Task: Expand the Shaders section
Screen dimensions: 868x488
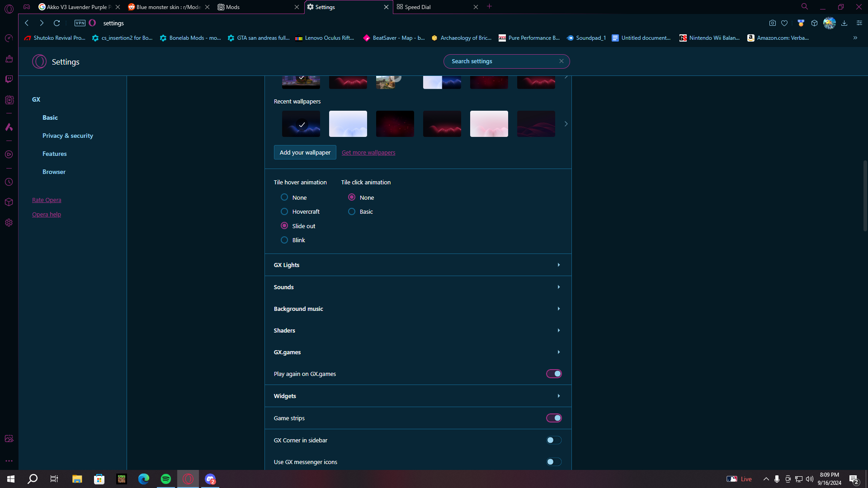Action: (x=418, y=330)
